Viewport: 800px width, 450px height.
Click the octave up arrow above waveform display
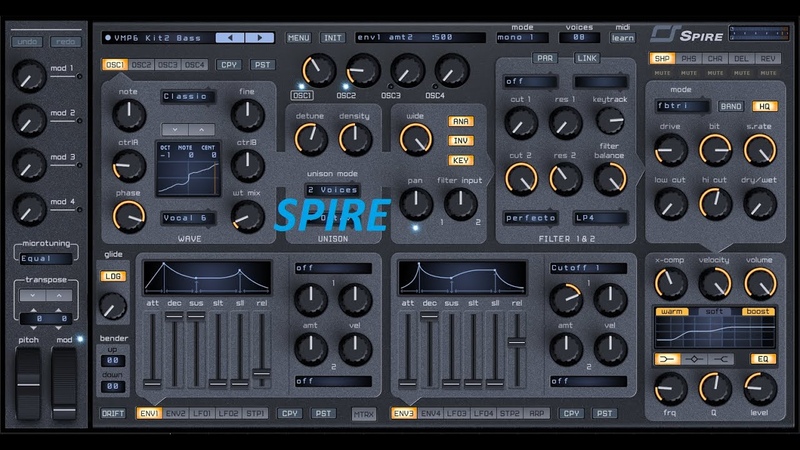[200, 130]
